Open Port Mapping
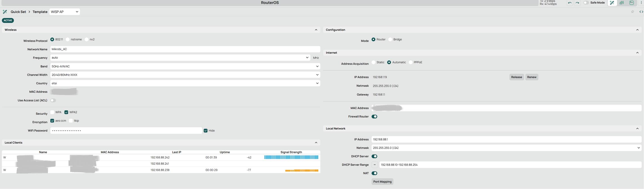 382,182
